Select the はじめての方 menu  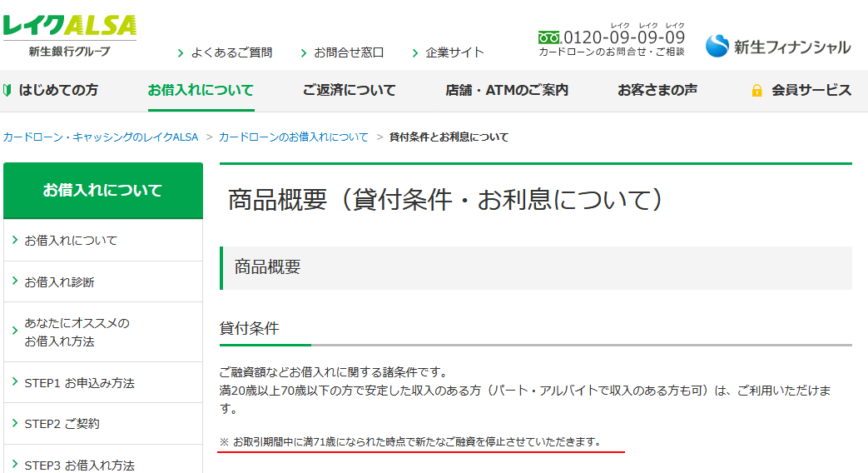58,90
